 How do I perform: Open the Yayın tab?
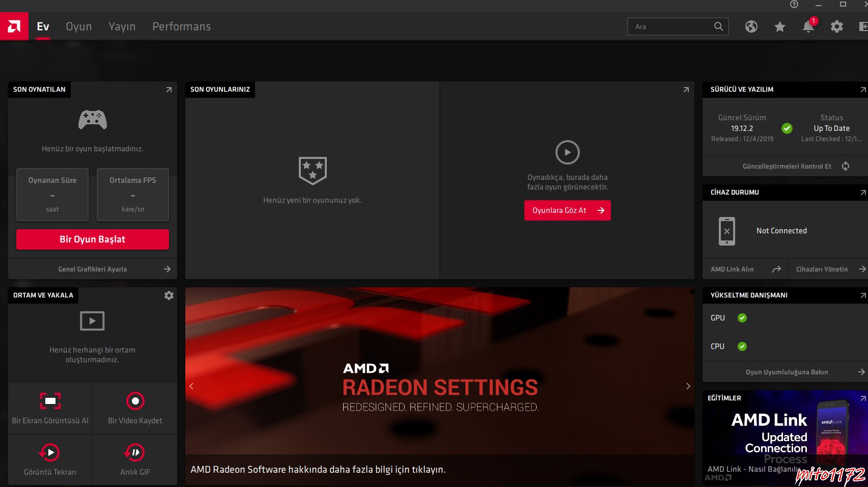click(122, 26)
